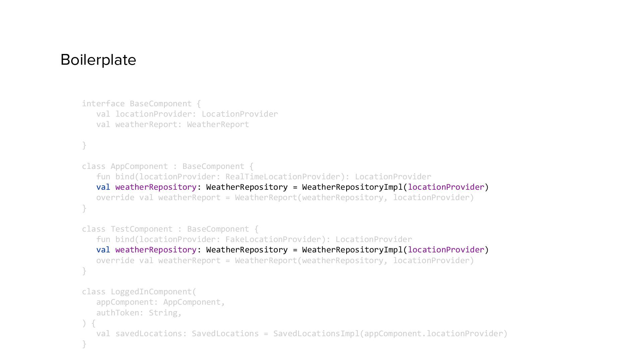
Task: Click the TestComponent override val weatherReport line
Action: click(285, 260)
